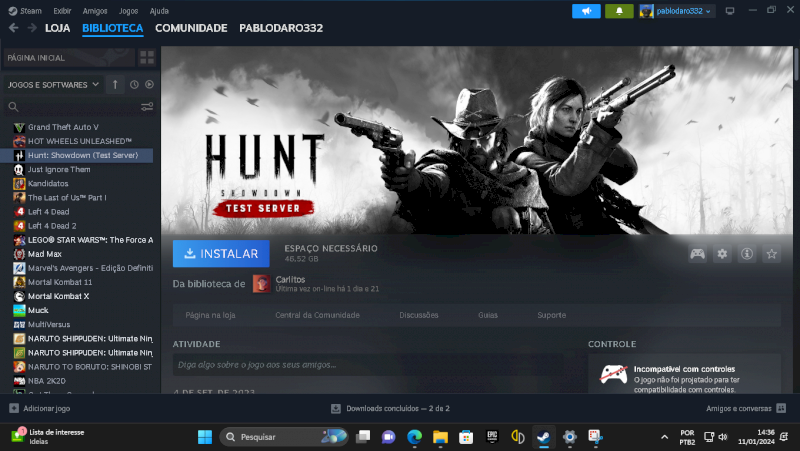Image resolution: width=800 pixels, height=451 pixels.
Task: Open advanced filter options icon
Action: (x=147, y=107)
